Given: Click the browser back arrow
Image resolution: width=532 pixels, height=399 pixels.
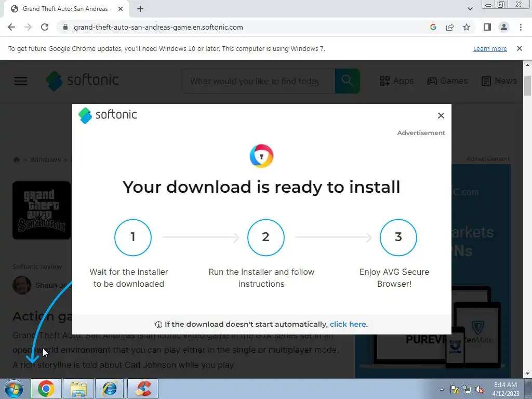Looking at the screenshot, I should [x=11, y=27].
